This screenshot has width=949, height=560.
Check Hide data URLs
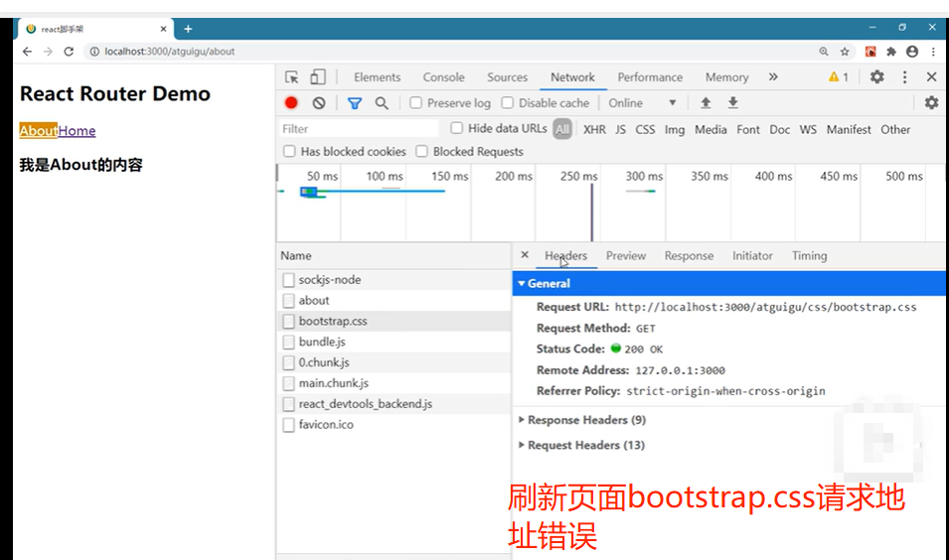[x=457, y=128]
